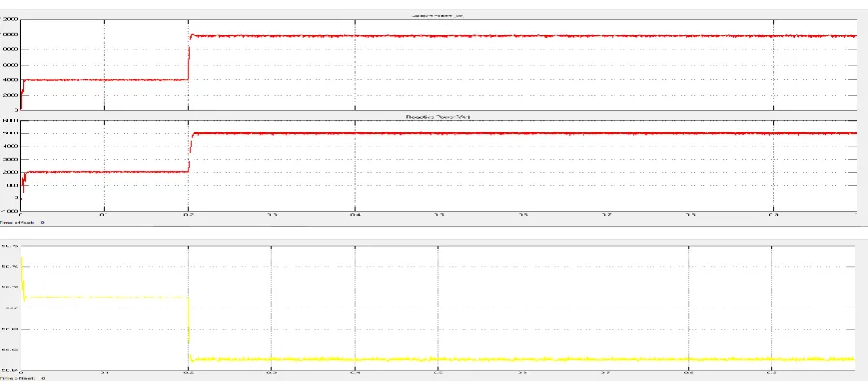Click the middle y-axis label on yellow plot
868x381 pixels.
(x=11, y=308)
